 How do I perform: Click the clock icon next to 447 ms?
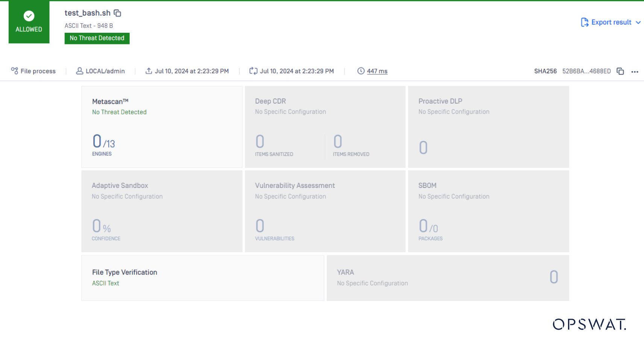(x=360, y=71)
